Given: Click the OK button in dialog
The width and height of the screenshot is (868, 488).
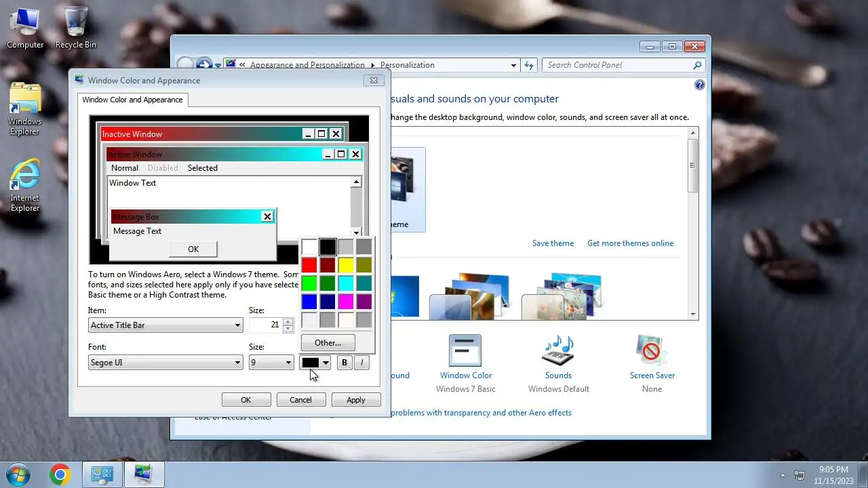Looking at the screenshot, I should click(x=246, y=400).
